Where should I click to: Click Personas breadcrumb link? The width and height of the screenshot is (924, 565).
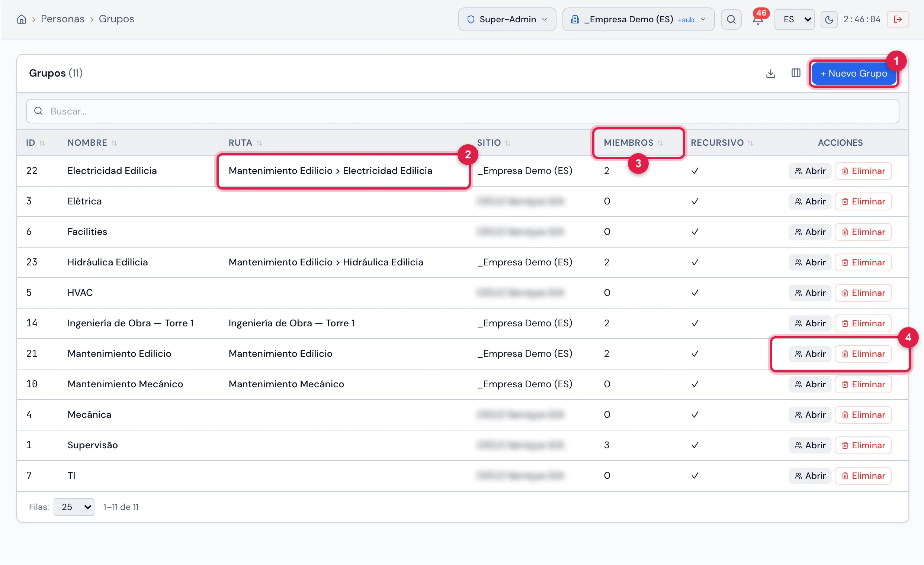click(x=62, y=19)
